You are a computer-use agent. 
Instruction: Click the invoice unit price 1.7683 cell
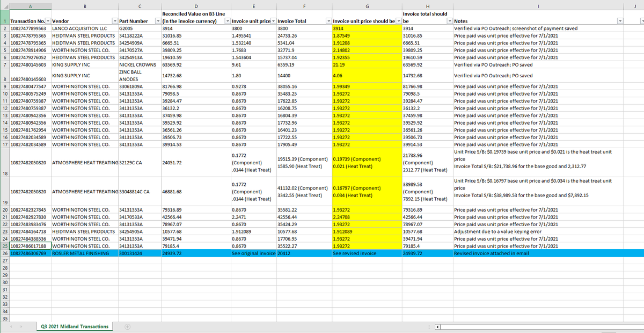pyautogui.click(x=253, y=50)
